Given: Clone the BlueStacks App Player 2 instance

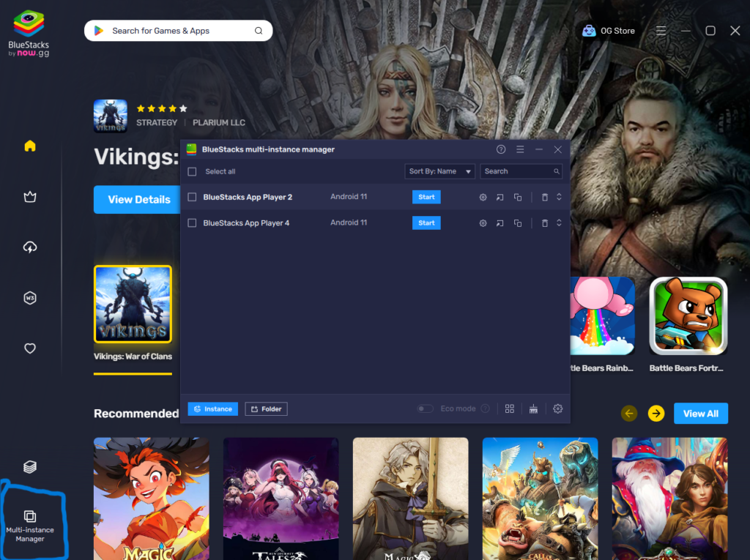Looking at the screenshot, I should point(518,197).
